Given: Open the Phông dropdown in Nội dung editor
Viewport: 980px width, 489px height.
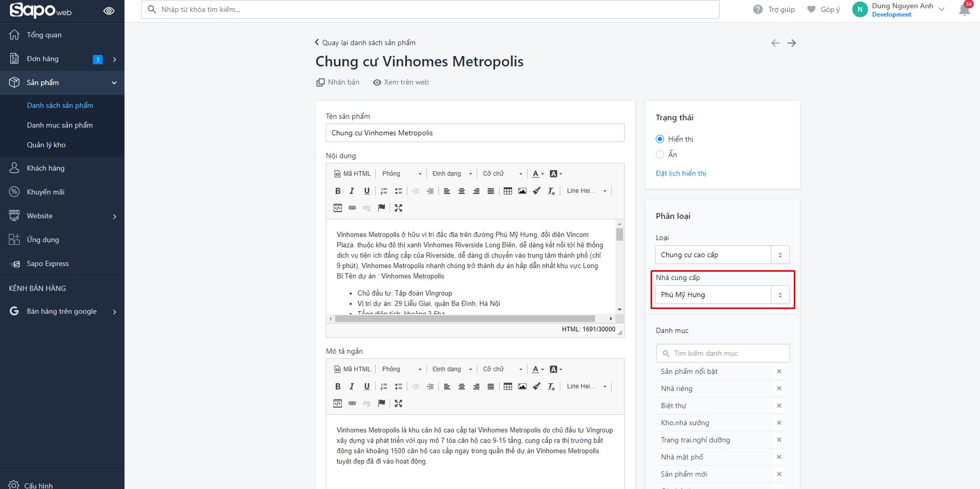Looking at the screenshot, I should coord(402,174).
